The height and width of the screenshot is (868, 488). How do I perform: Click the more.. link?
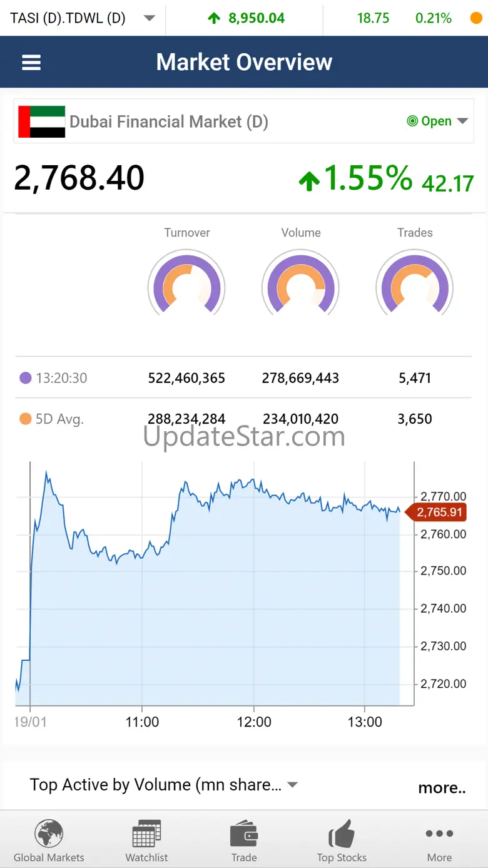pos(442,787)
